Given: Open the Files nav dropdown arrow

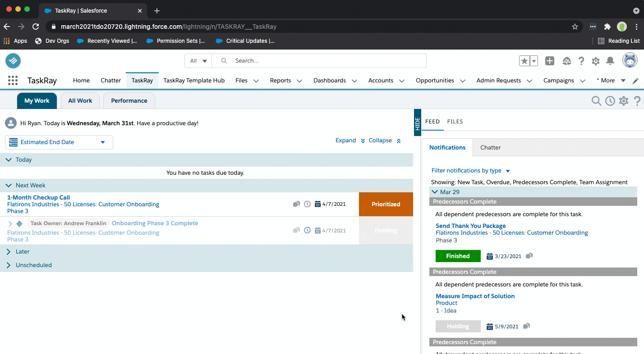Looking at the screenshot, I should point(256,81).
